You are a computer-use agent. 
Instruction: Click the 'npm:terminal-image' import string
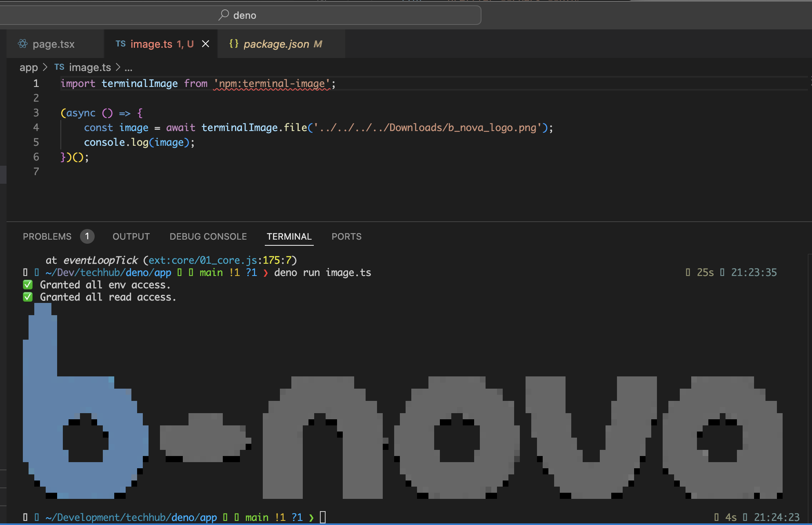coord(272,84)
